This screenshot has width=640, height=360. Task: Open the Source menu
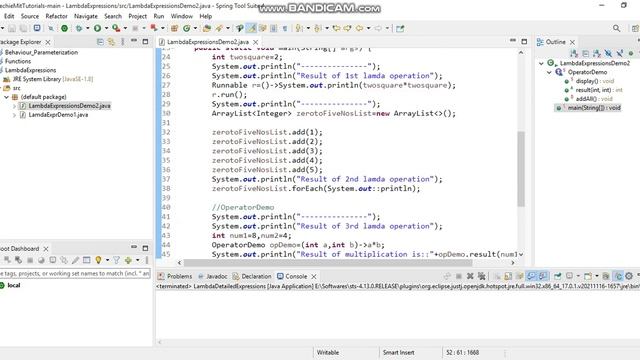pos(30,16)
